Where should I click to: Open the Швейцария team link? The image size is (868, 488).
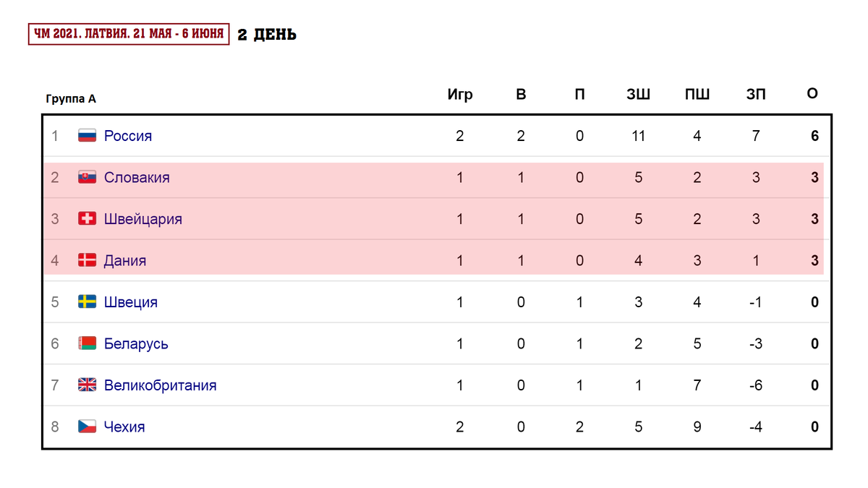click(x=143, y=219)
